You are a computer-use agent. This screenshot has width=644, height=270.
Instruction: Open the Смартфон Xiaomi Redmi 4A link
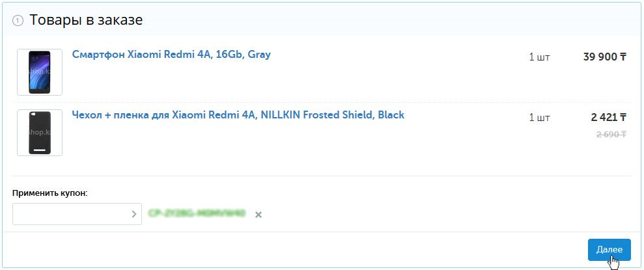click(x=171, y=55)
